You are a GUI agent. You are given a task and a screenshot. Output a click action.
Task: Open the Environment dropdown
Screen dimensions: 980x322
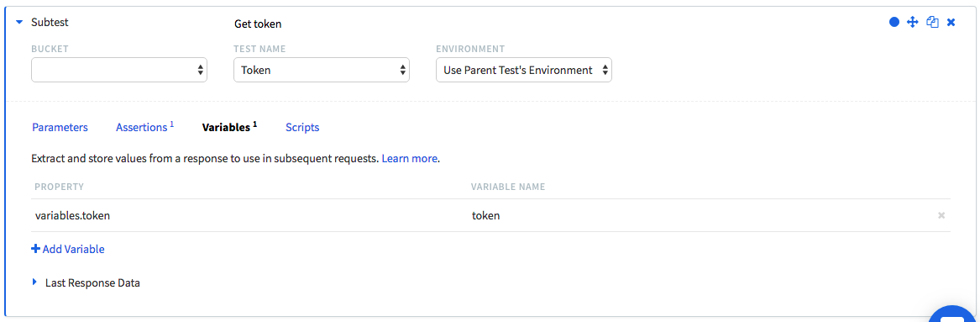pos(524,70)
